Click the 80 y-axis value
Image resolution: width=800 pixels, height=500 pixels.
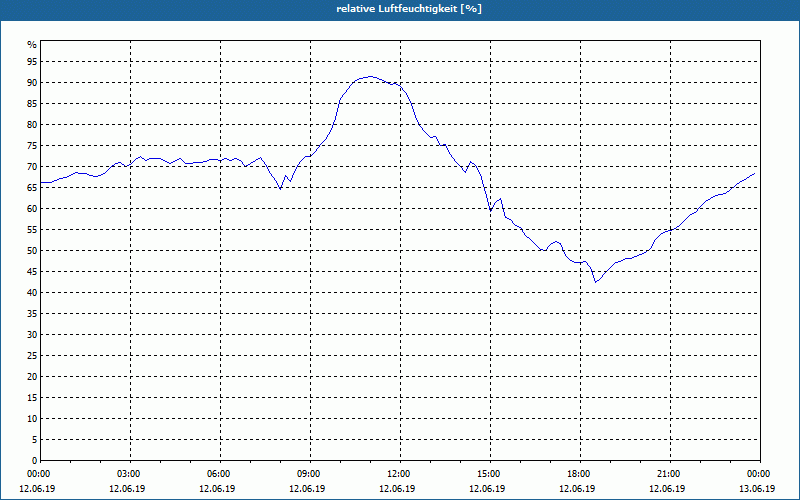32,124
